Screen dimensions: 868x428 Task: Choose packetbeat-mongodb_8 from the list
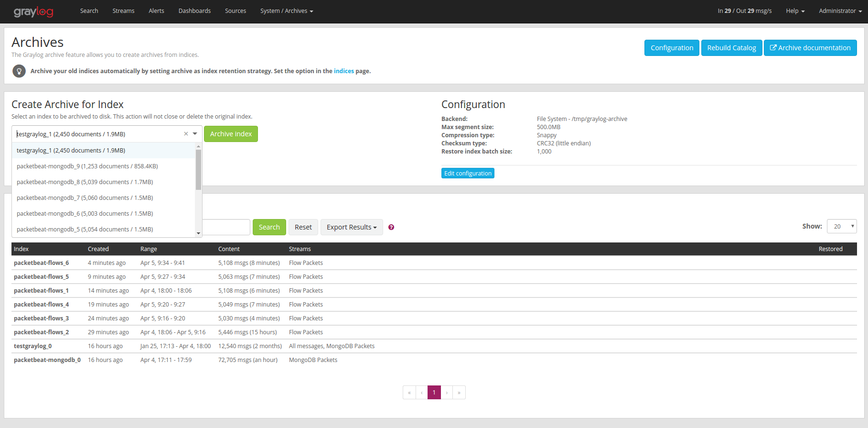tap(103, 182)
